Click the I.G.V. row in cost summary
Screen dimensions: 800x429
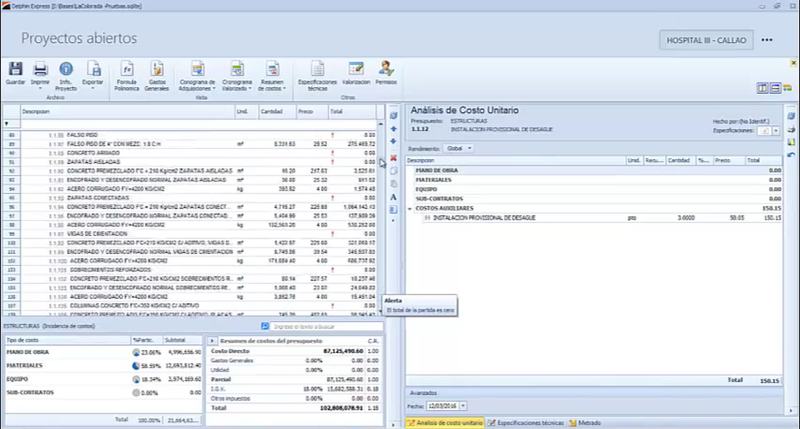pos(295,389)
